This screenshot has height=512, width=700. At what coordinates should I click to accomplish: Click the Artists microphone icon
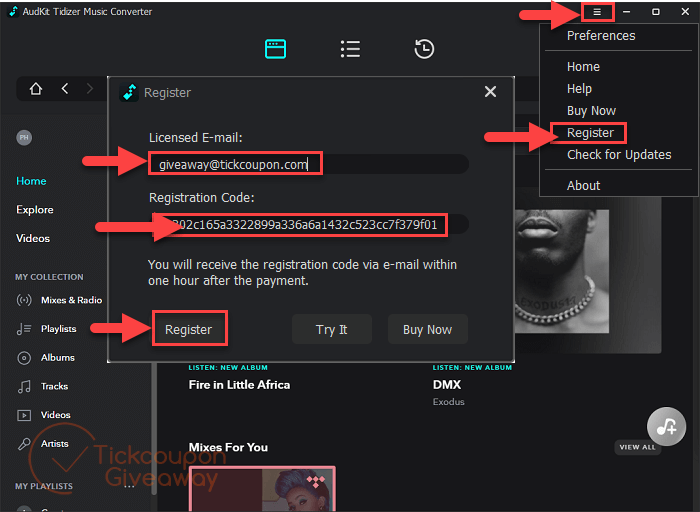pos(24,444)
